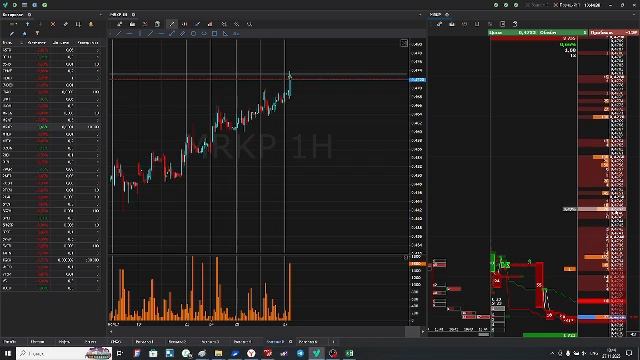The image size is (640, 360).
Task: Click the candlestick type icon in chart toolbar
Action: (184, 24)
